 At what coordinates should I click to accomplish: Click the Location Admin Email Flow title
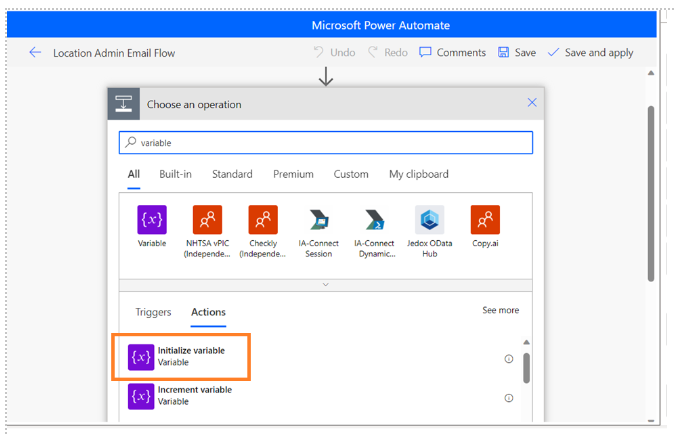[x=114, y=53]
